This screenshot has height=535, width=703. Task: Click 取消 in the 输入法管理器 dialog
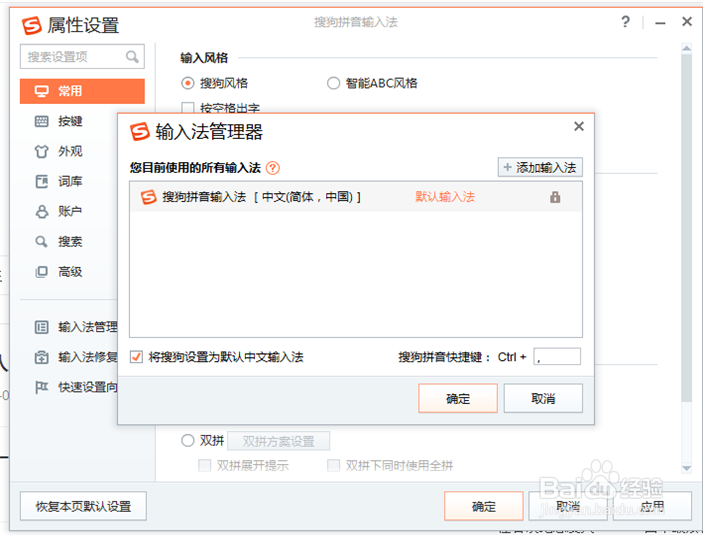tap(543, 398)
